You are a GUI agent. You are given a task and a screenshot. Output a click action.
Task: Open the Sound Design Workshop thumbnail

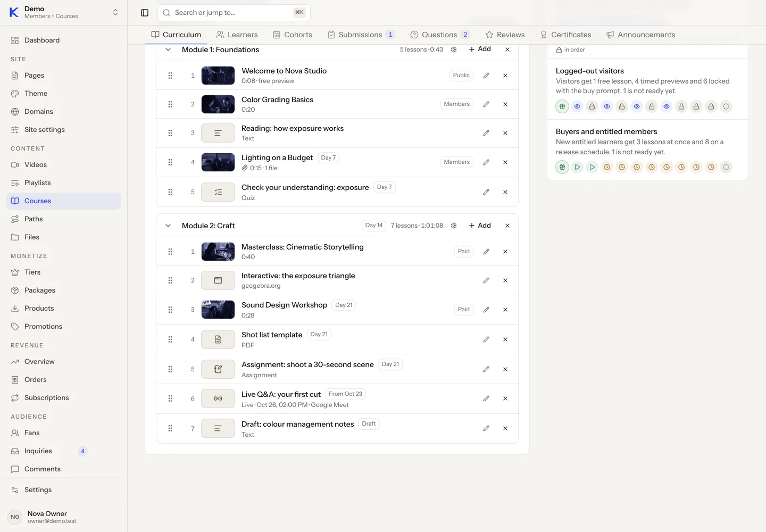(218, 310)
